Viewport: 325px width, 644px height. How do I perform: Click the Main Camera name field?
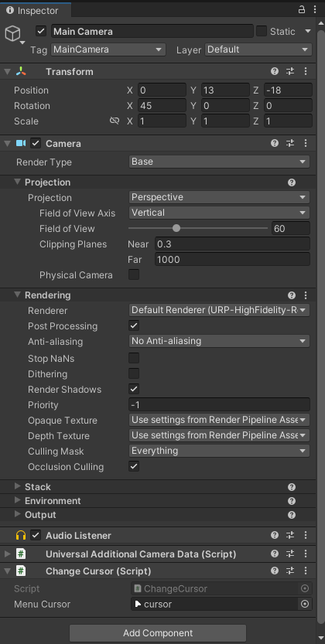pyautogui.click(x=152, y=31)
